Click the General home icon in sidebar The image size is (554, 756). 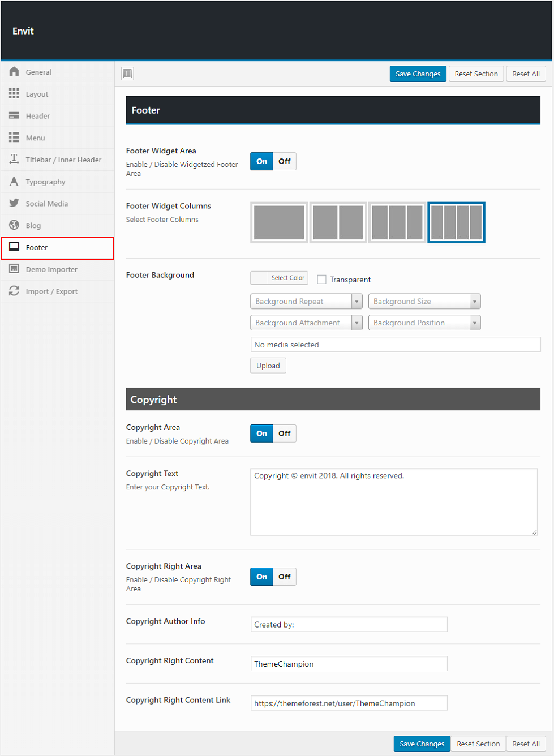14,72
